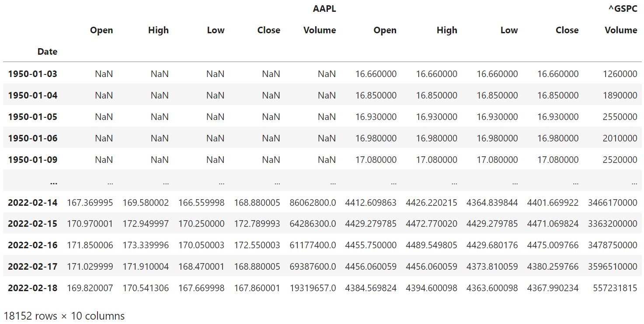644x324 pixels.
Task: Select the row index 2022-02-15
Action: pyautogui.click(x=33, y=224)
